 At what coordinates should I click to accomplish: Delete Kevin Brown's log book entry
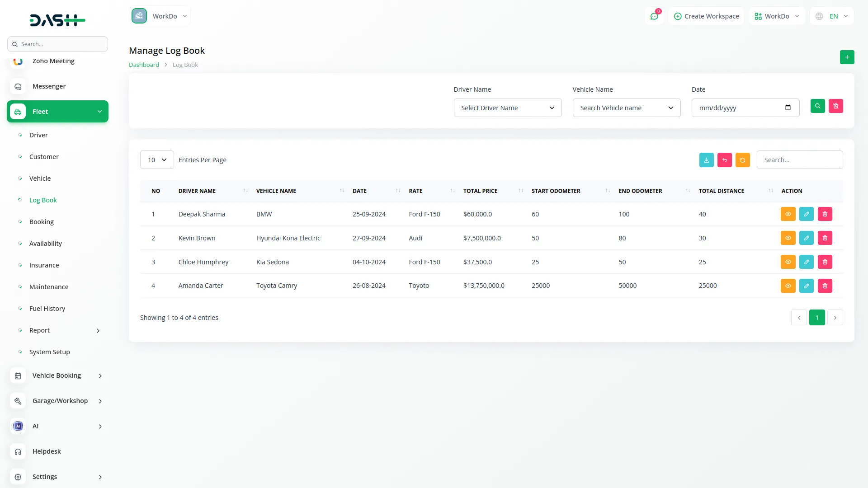825,238
